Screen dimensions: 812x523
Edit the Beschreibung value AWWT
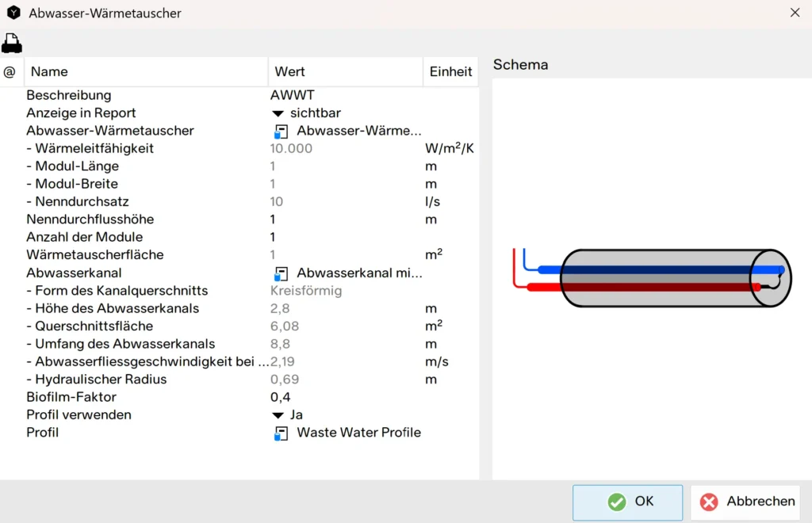pos(293,95)
